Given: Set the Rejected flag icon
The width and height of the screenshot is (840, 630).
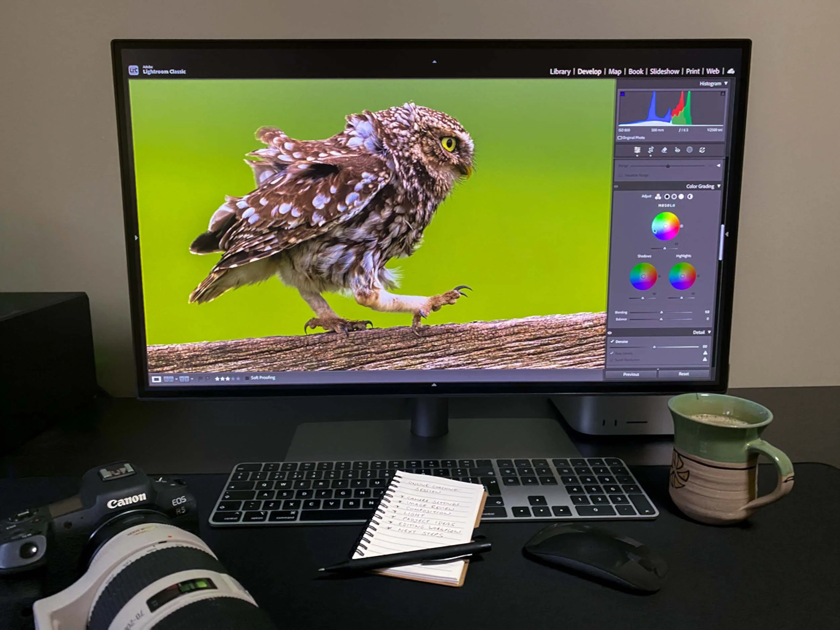Looking at the screenshot, I should point(207,379).
